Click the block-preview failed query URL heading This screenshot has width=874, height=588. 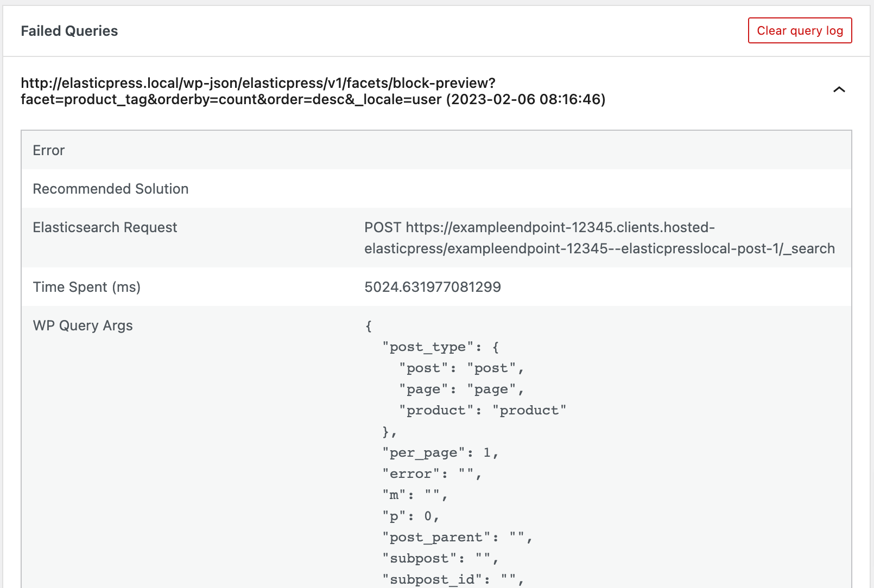[313, 91]
